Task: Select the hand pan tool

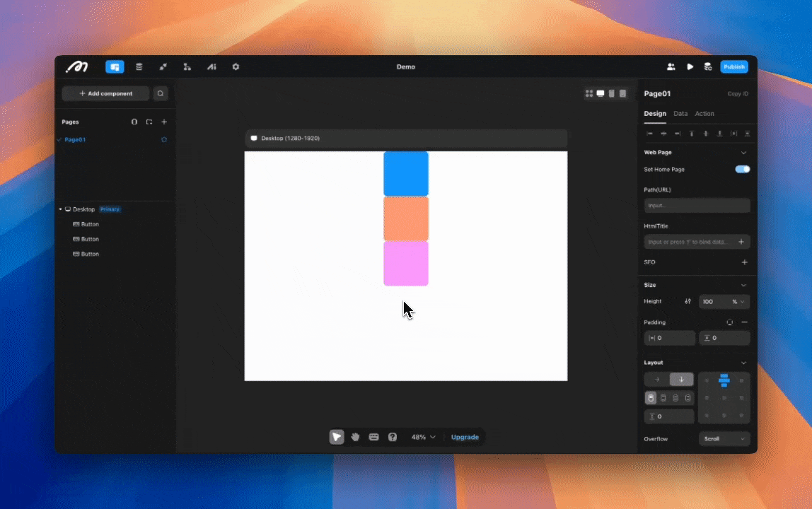Action: pyautogui.click(x=355, y=437)
